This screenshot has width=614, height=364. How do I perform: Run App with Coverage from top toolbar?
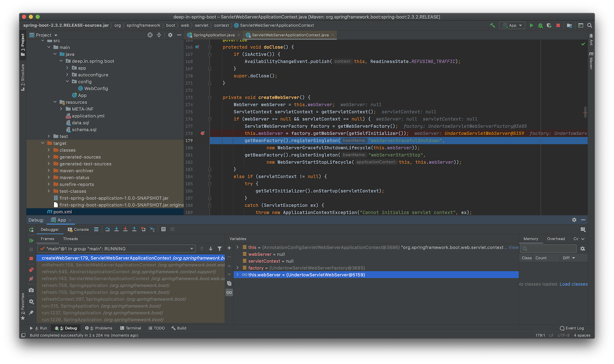549,26
